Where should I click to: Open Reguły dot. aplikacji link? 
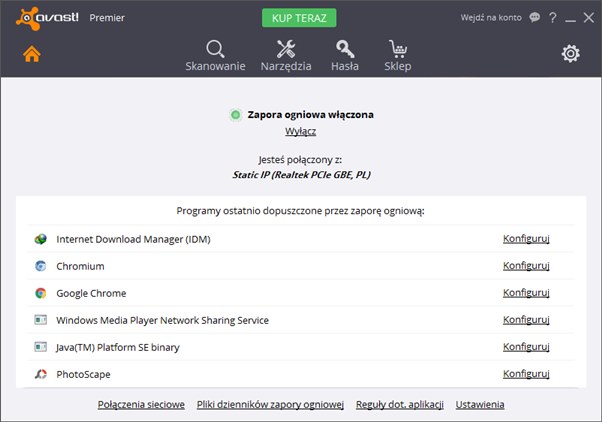pyautogui.click(x=400, y=405)
